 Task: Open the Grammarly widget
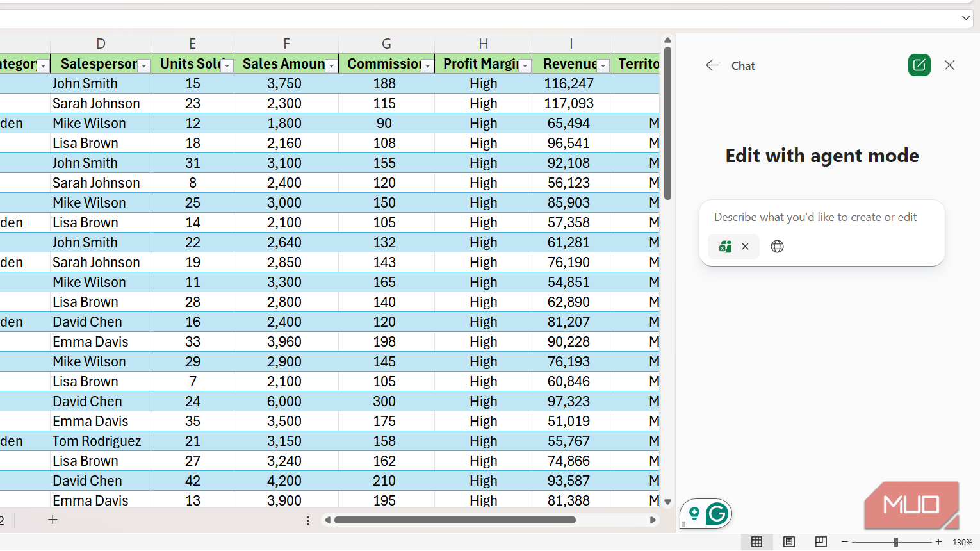click(x=717, y=513)
